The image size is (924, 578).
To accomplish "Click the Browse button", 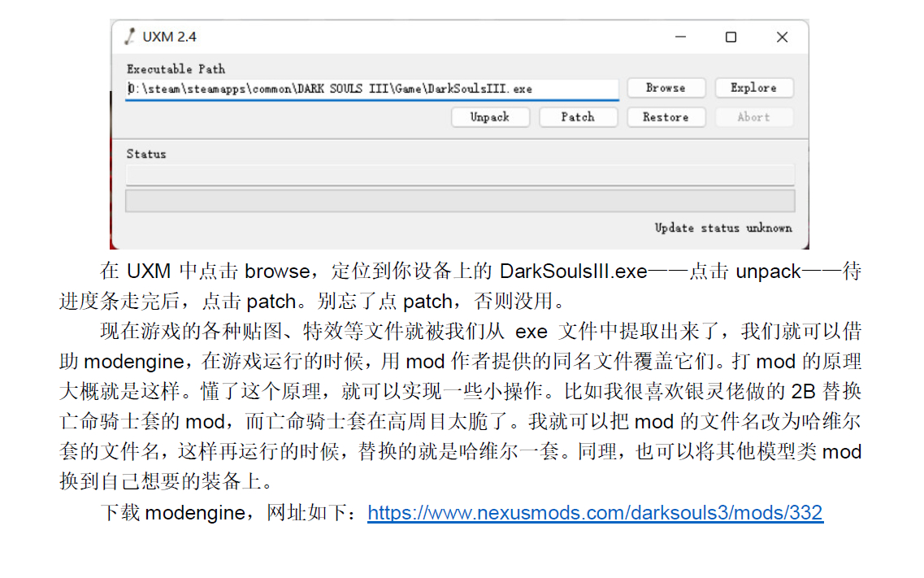I will click(666, 88).
